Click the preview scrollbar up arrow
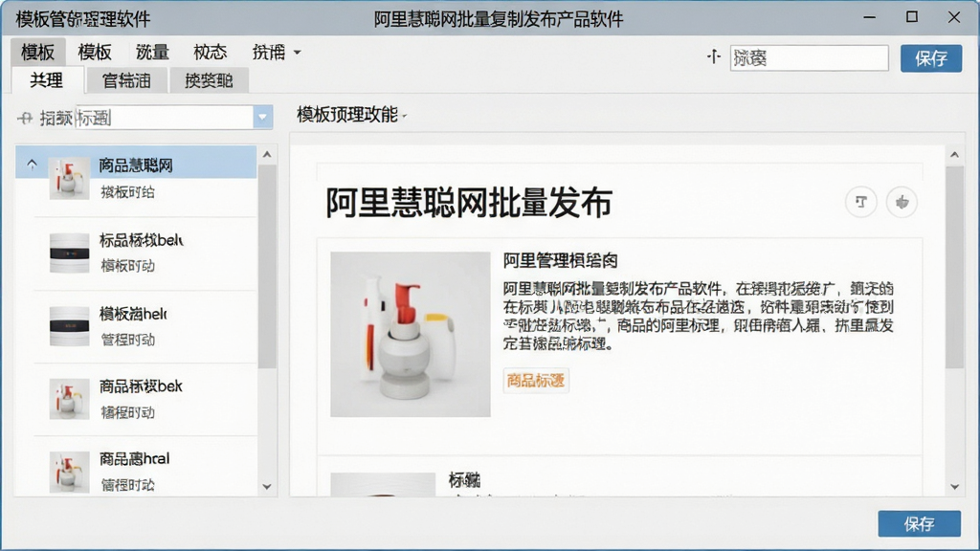This screenshot has width=980, height=551. pos(954,154)
